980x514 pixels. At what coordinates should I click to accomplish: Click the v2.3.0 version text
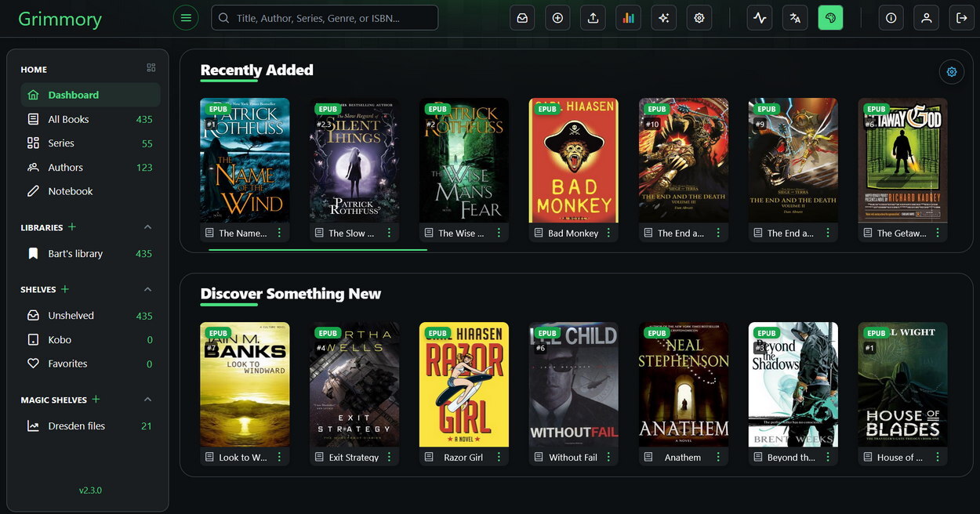(x=90, y=490)
